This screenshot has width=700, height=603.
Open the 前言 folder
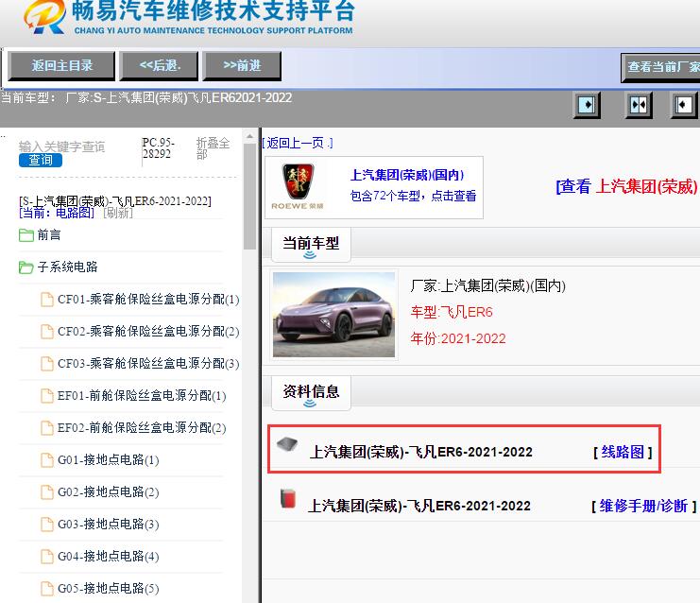(x=49, y=234)
